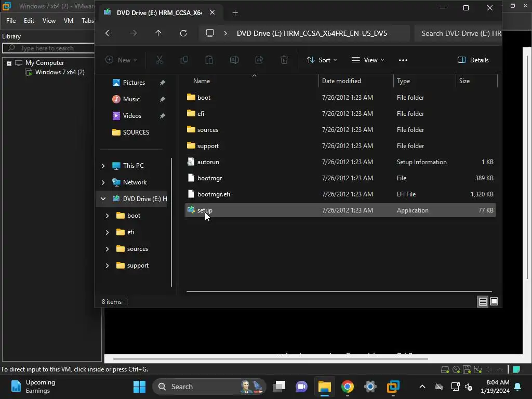532x399 pixels.
Task: Select the autorun file
Action: (x=340, y=162)
